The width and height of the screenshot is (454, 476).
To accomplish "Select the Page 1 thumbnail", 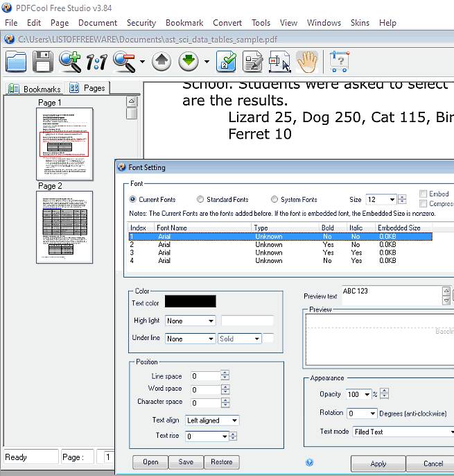I will [64, 144].
